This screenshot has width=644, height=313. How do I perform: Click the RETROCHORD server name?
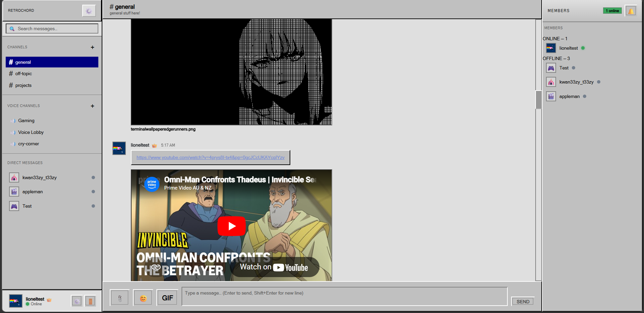point(21,10)
